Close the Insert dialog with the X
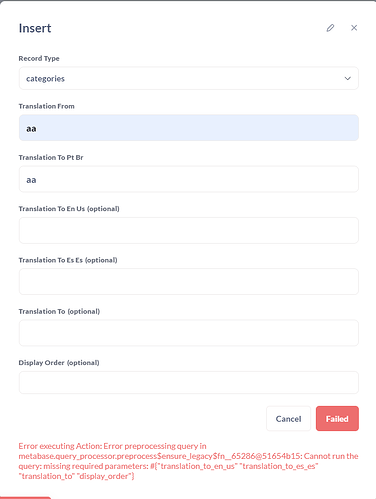Viewport: 376px width, 499px height. [x=354, y=28]
